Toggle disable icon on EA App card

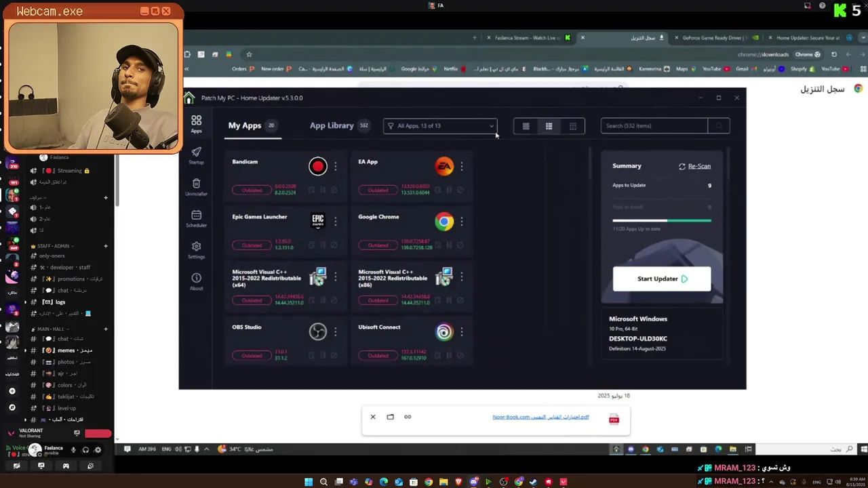click(460, 190)
